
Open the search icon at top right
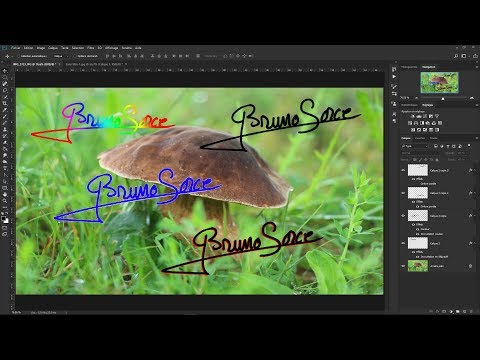pyautogui.click(x=456, y=56)
